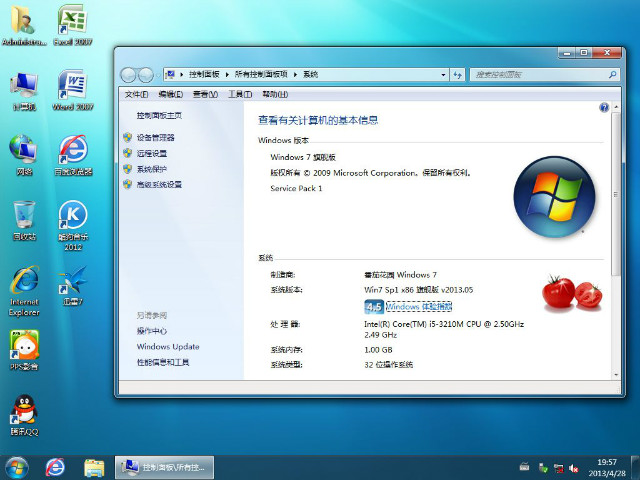
Task: Open 高级系统设置 link
Action: (x=159, y=184)
